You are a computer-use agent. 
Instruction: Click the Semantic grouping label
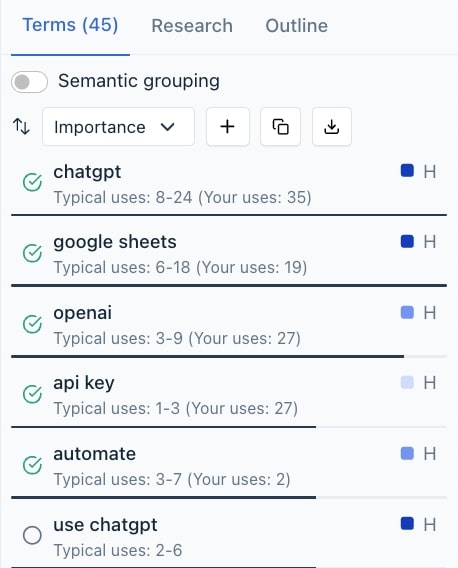pos(139,81)
